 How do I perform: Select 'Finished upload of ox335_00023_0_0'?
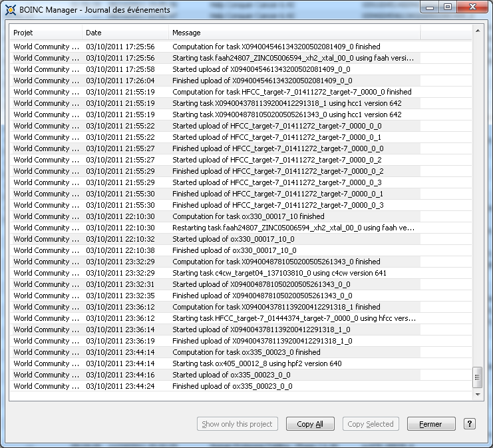232,386
